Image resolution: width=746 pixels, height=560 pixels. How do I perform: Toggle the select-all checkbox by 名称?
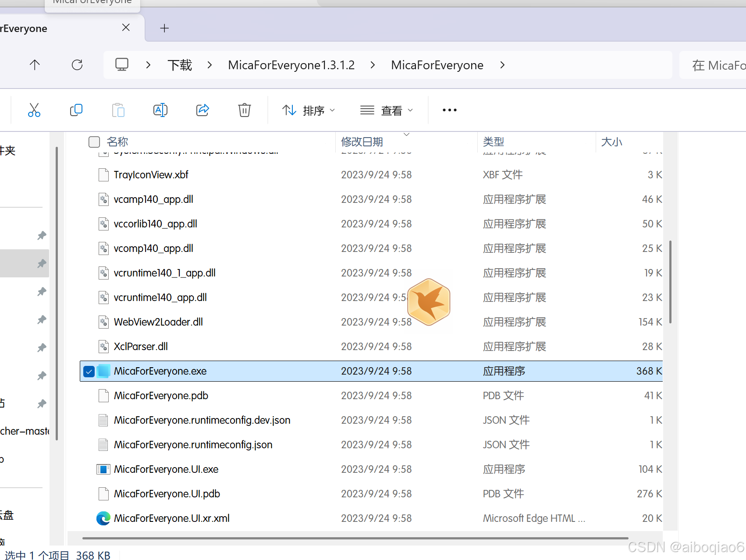[x=94, y=142]
